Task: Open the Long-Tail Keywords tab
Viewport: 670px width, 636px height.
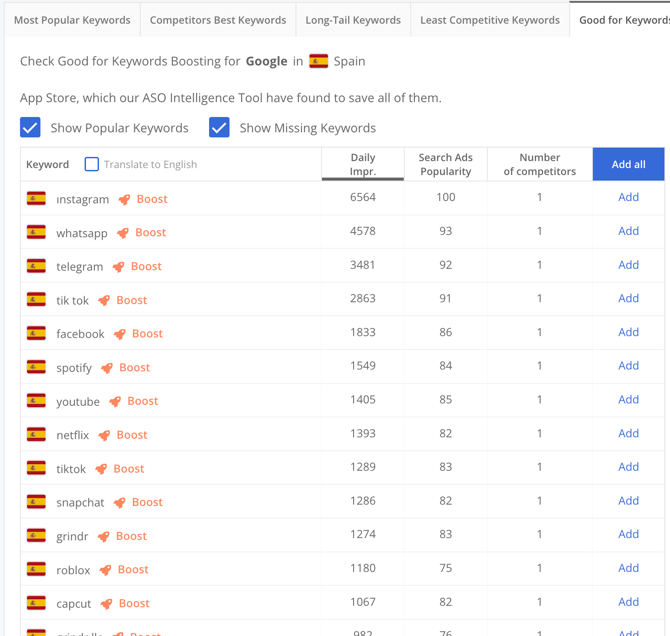Action: pyautogui.click(x=353, y=20)
